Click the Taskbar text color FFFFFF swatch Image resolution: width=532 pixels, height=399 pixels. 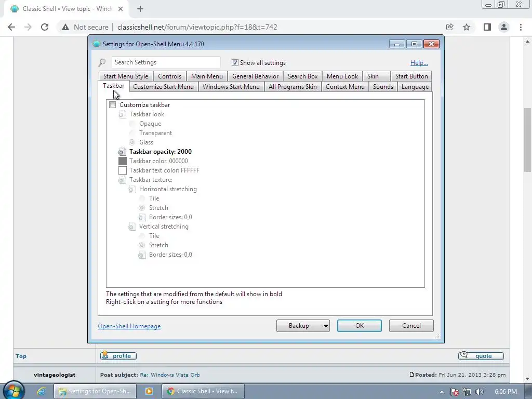click(123, 170)
